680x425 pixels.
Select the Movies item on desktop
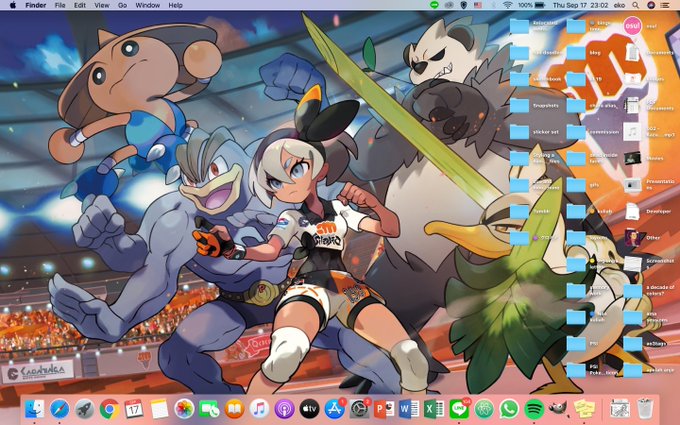[x=632, y=158]
